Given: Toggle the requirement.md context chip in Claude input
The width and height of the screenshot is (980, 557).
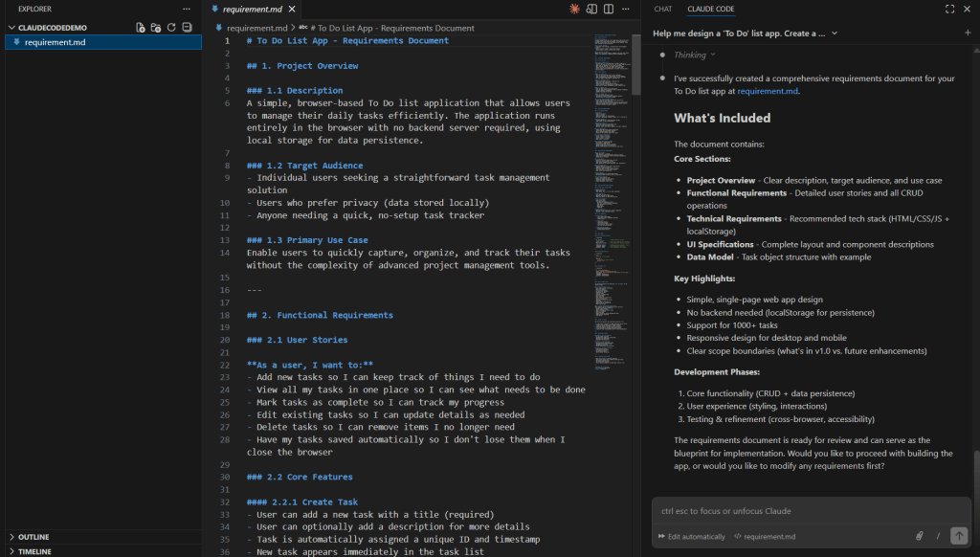Looking at the screenshot, I should pos(764,537).
